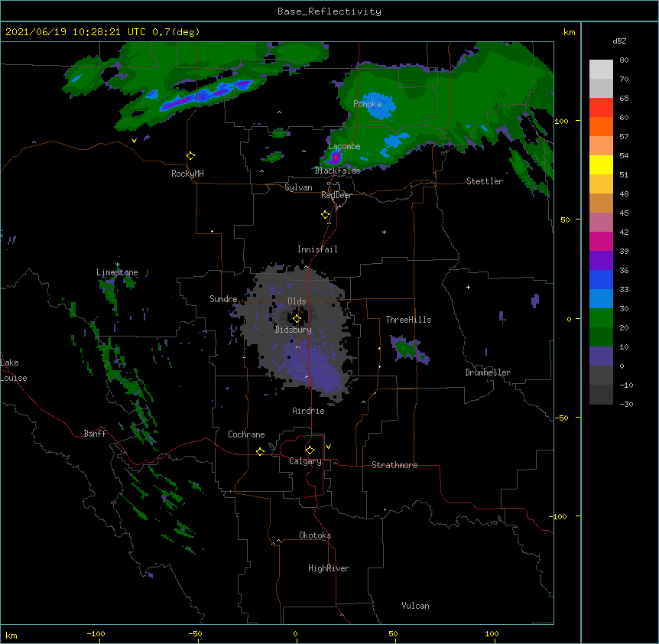Click the white plus marker north of Drumheller
This screenshot has height=644, width=659.
[x=468, y=287]
